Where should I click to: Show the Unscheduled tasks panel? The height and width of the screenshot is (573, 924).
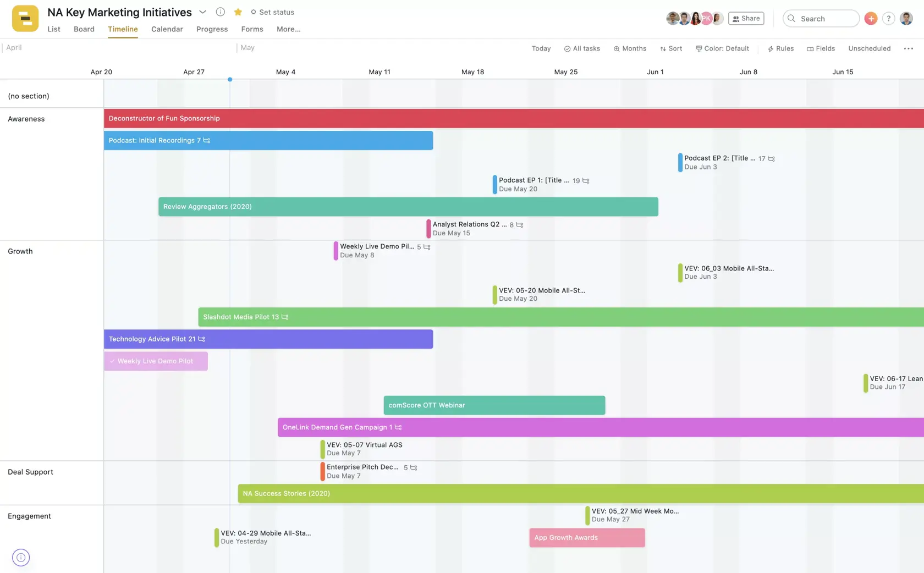tap(869, 48)
